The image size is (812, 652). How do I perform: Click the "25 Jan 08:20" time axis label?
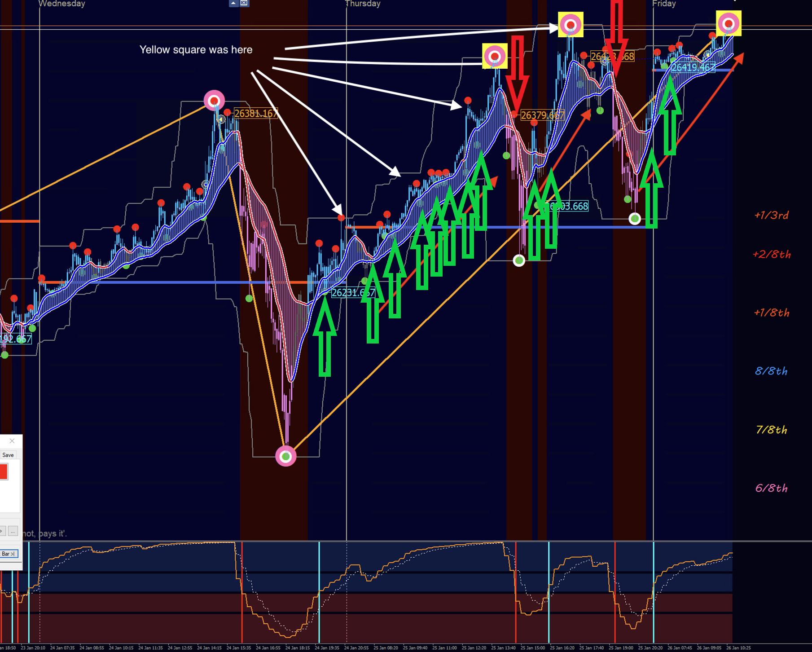(x=386, y=648)
